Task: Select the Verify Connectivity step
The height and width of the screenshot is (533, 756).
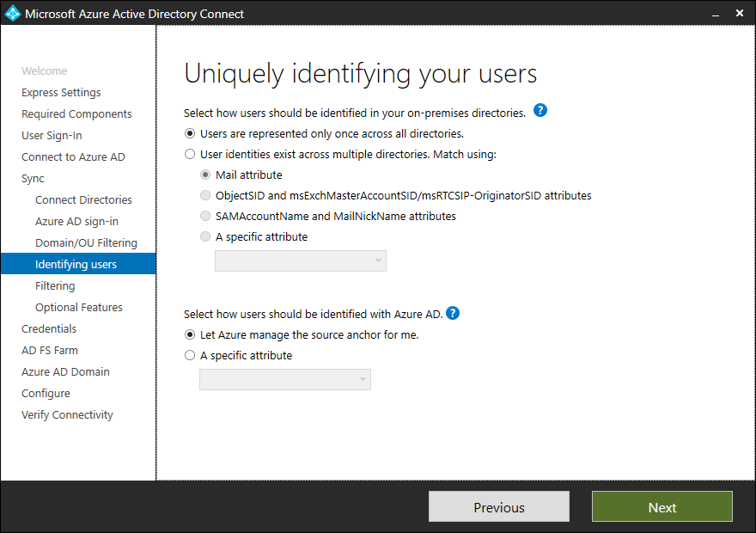Action: point(67,415)
